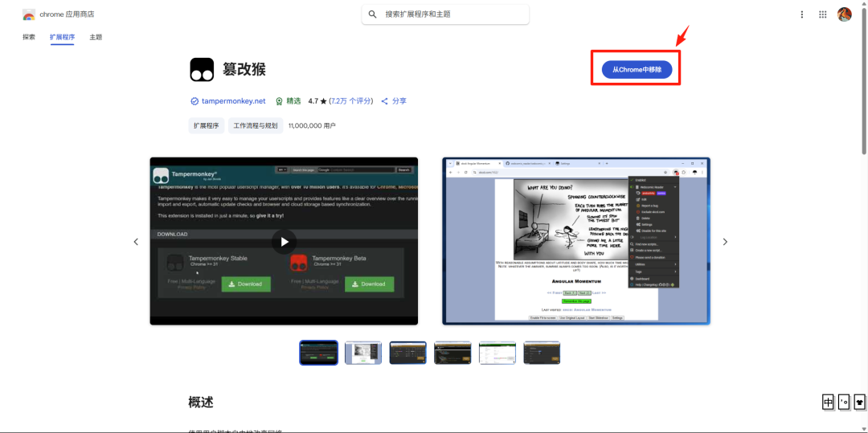Click the search magnifier icon

(373, 14)
